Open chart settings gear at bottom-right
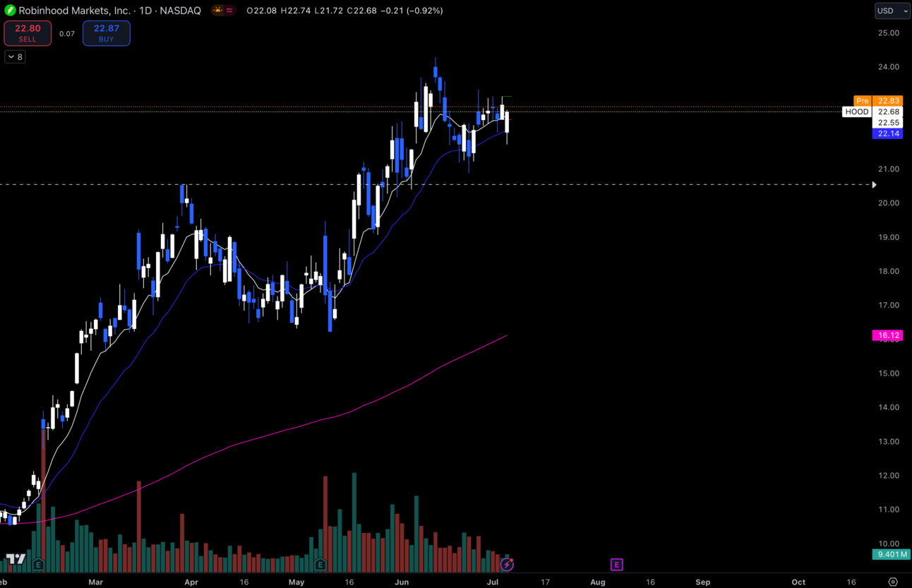912x588 pixels. pos(893,582)
